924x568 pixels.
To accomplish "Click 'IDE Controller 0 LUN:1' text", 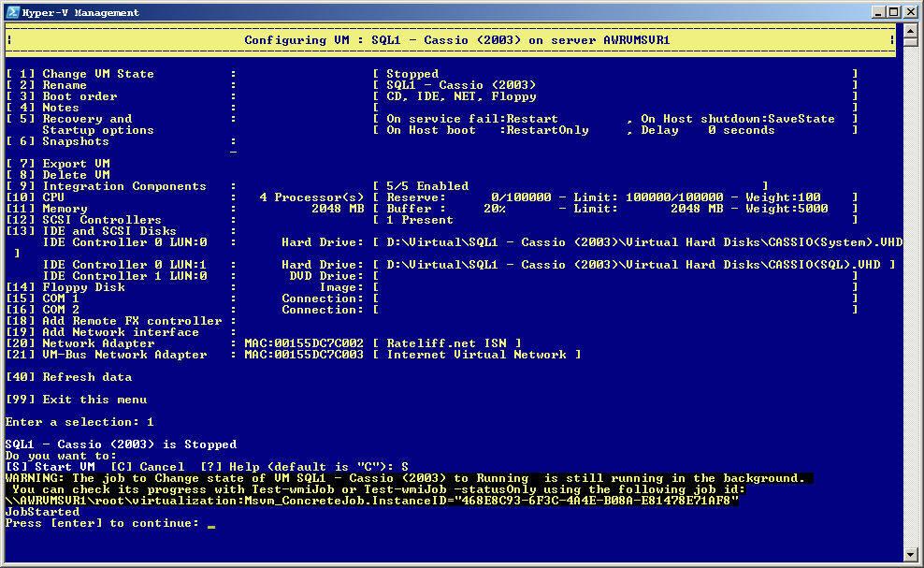I will click(125, 264).
